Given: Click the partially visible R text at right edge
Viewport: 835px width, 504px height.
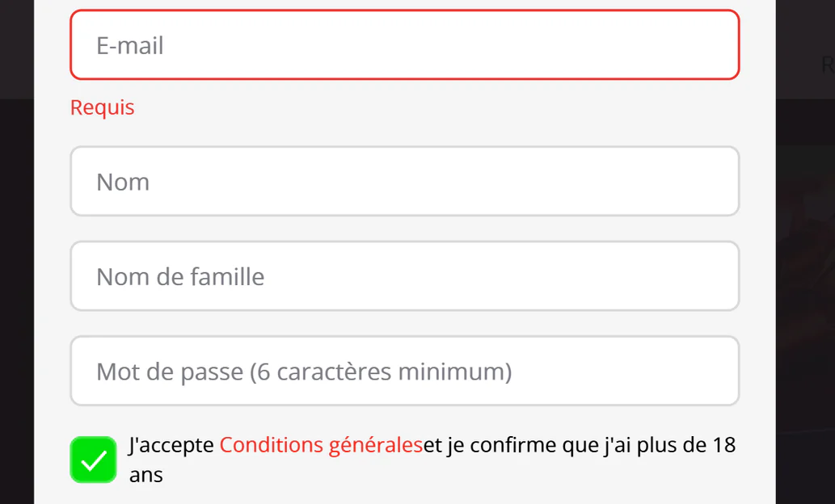Looking at the screenshot, I should tap(828, 65).
